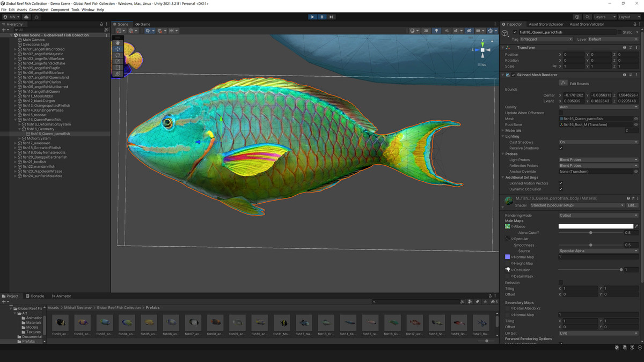644x362 pixels.
Task: Toggle the 2D view mode button
Action: [x=426, y=31]
